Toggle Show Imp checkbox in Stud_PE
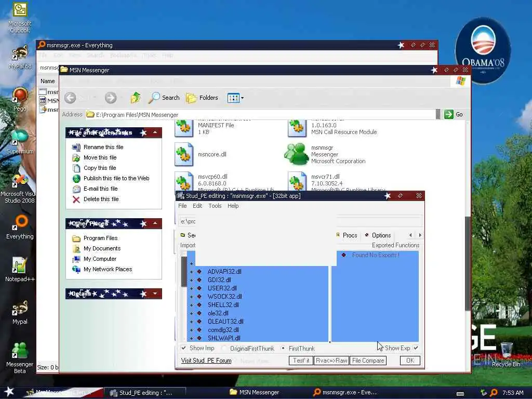The width and height of the screenshot is (532, 399). tap(183, 348)
